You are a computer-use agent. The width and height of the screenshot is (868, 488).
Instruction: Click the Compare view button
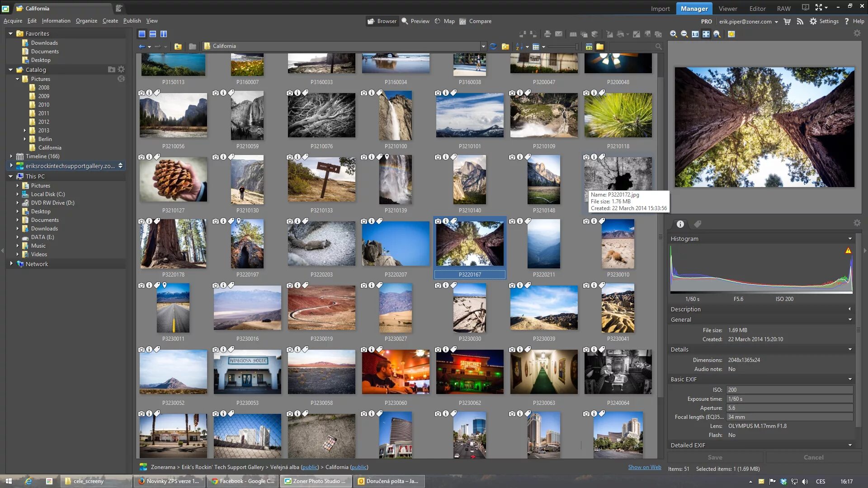(475, 21)
